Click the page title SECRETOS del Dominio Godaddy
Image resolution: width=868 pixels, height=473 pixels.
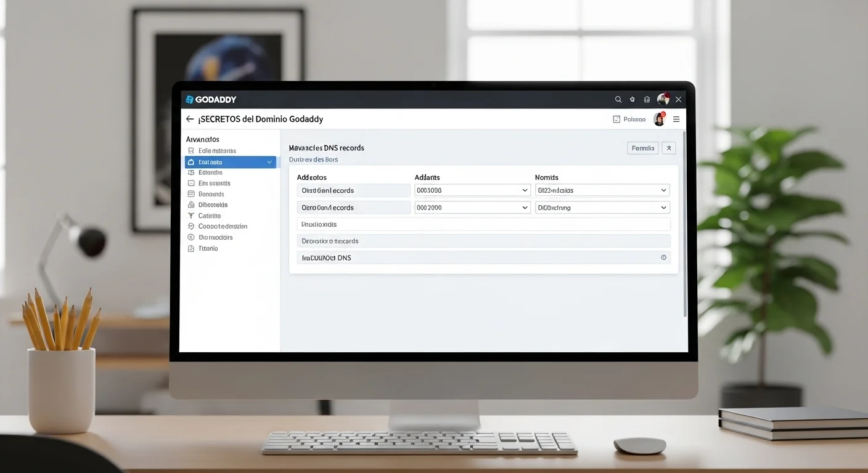click(x=260, y=119)
